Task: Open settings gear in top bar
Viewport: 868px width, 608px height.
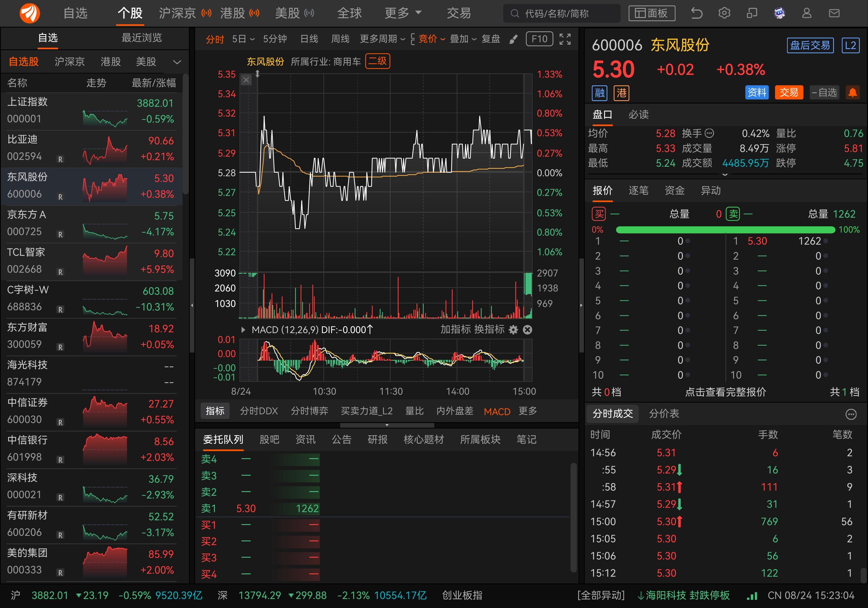Action: pyautogui.click(x=724, y=13)
